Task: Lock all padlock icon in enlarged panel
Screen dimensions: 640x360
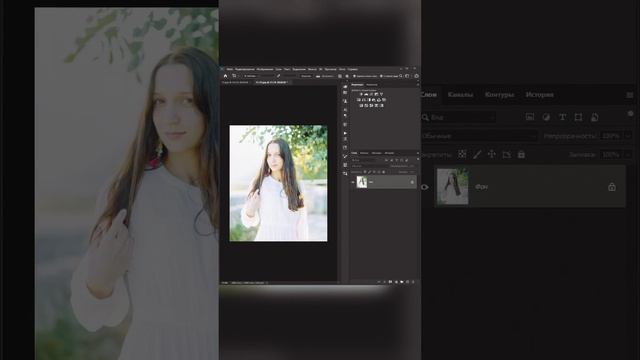Action: [521, 154]
